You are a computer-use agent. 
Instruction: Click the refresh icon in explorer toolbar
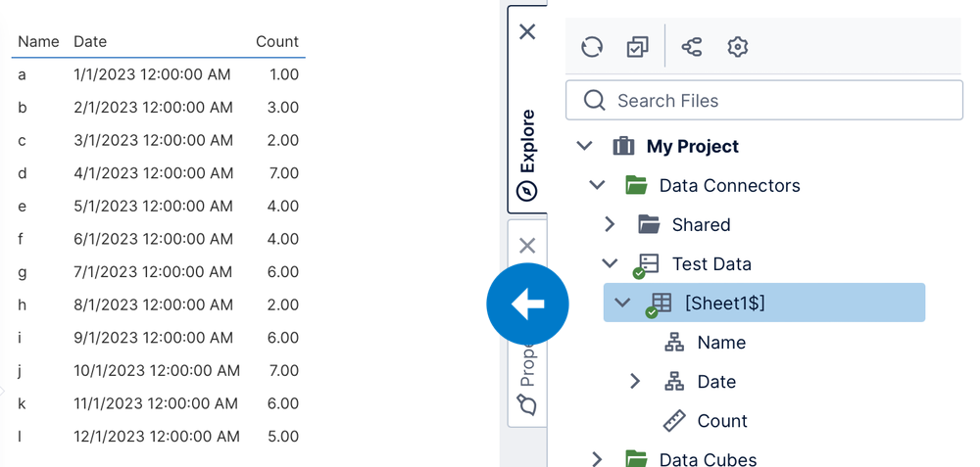591,47
